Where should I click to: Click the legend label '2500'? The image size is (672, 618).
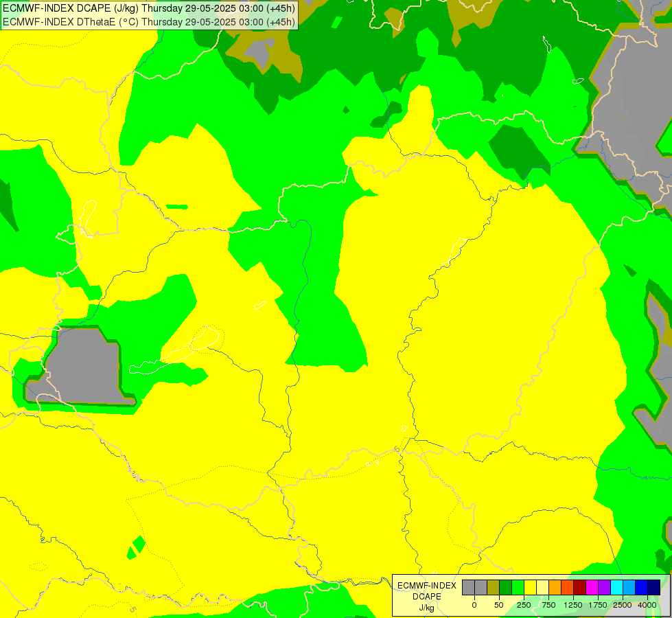623,605
